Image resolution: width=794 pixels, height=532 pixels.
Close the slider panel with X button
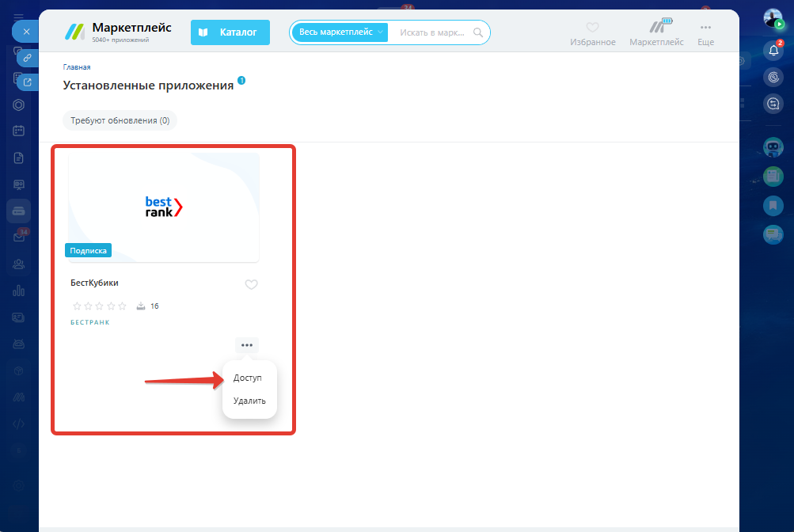(26, 32)
